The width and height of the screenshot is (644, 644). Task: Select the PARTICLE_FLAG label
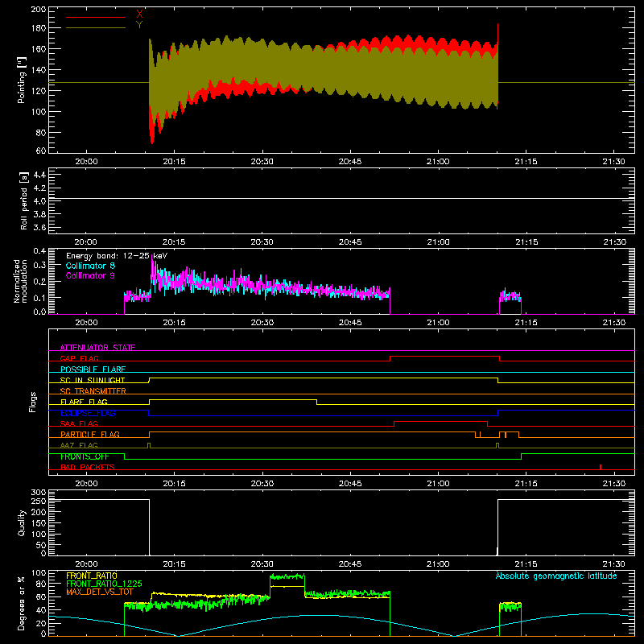click(90, 434)
